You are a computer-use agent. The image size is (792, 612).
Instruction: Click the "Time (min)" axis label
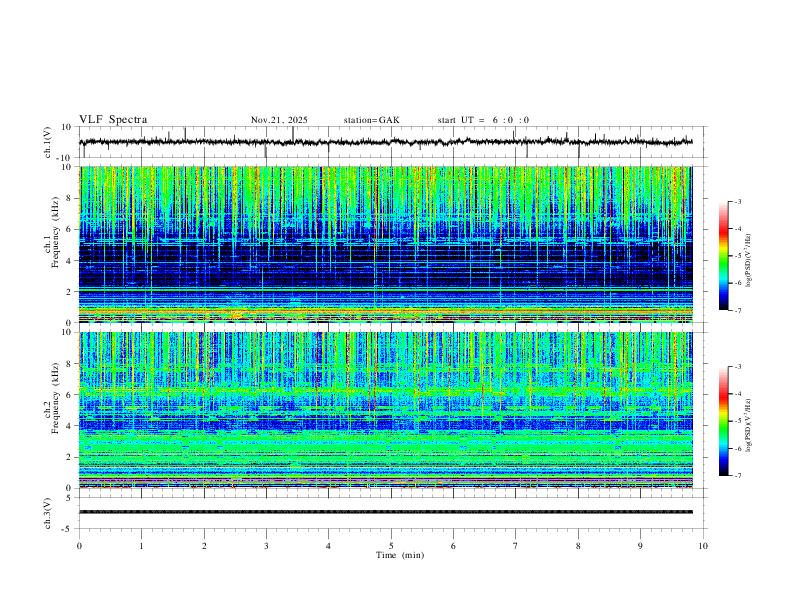point(400,555)
